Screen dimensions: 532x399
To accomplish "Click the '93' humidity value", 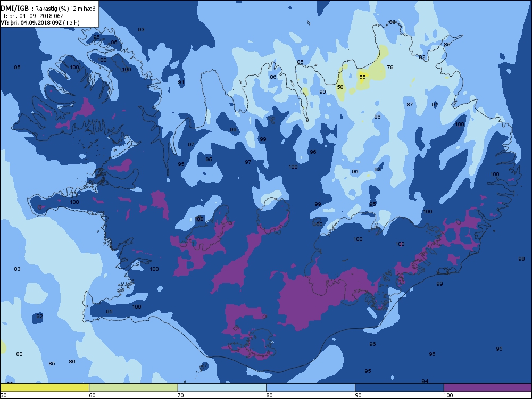I will coord(141,29).
